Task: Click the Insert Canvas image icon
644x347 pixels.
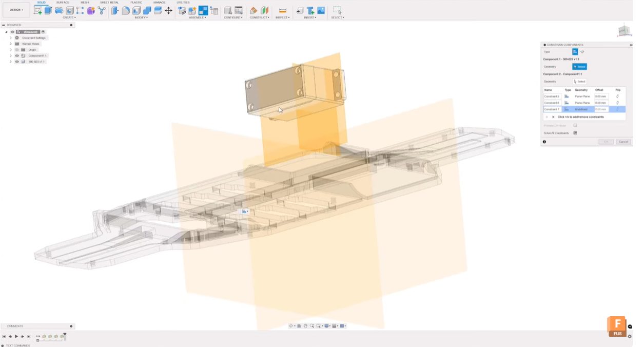Action: click(x=321, y=10)
